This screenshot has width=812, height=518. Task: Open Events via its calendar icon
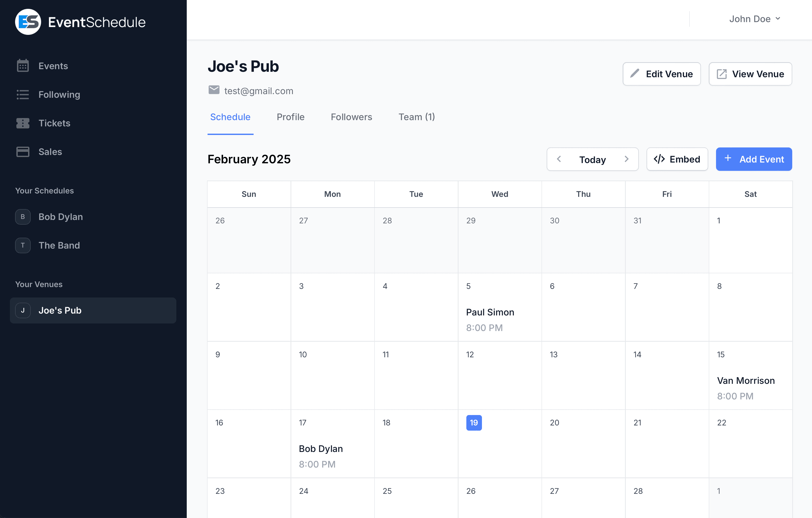(23, 66)
